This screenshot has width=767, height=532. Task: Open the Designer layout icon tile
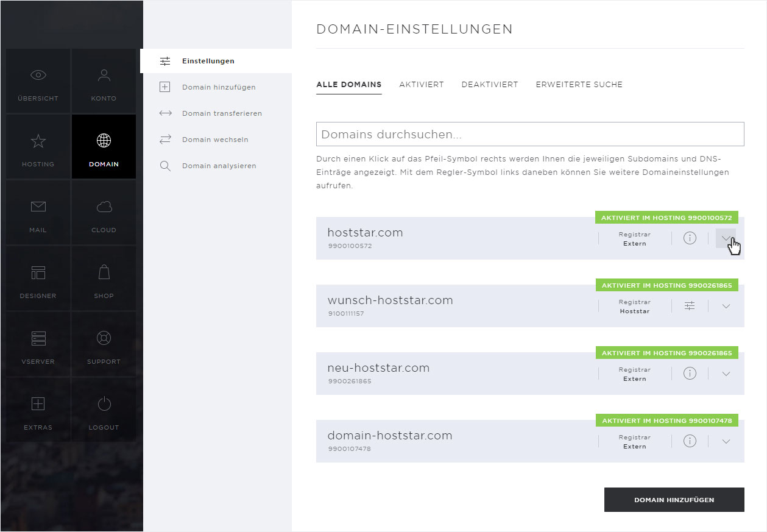(x=38, y=278)
